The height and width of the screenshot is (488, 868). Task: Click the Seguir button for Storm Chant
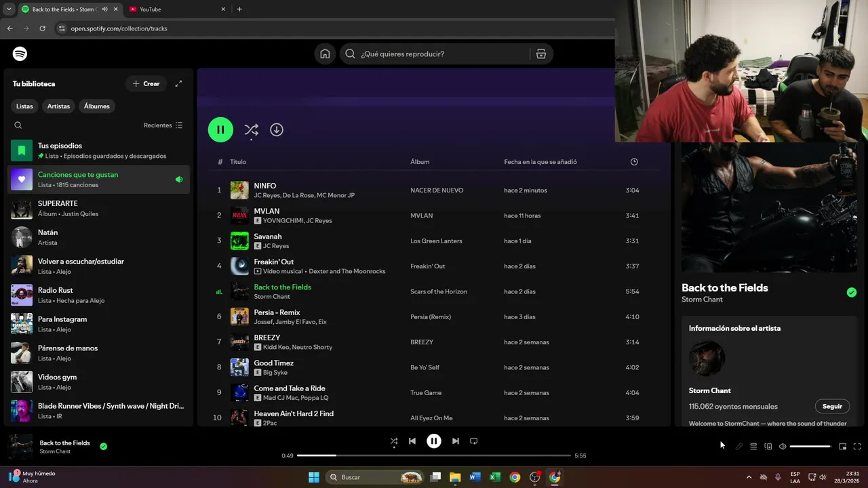click(x=832, y=407)
